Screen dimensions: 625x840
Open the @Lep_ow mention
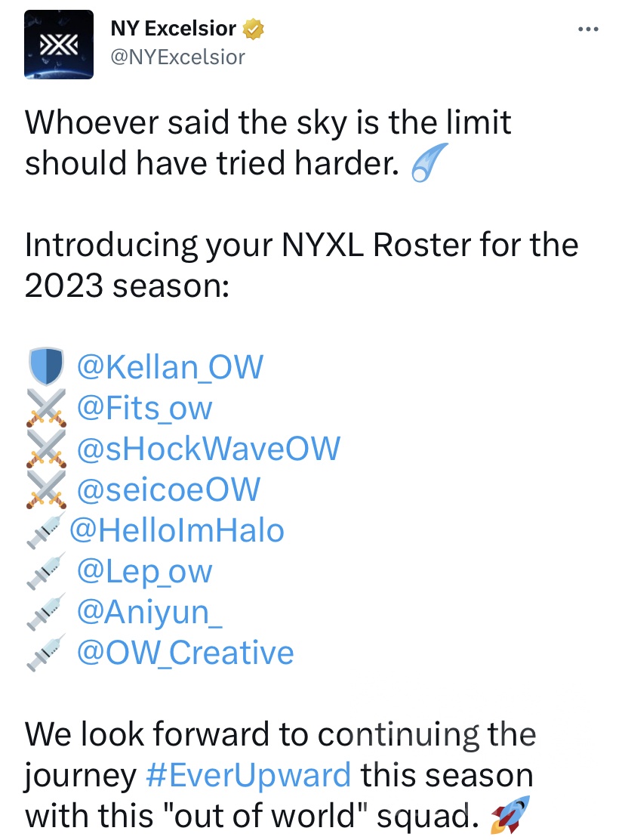pyautogui.click(x=144, y=572)
